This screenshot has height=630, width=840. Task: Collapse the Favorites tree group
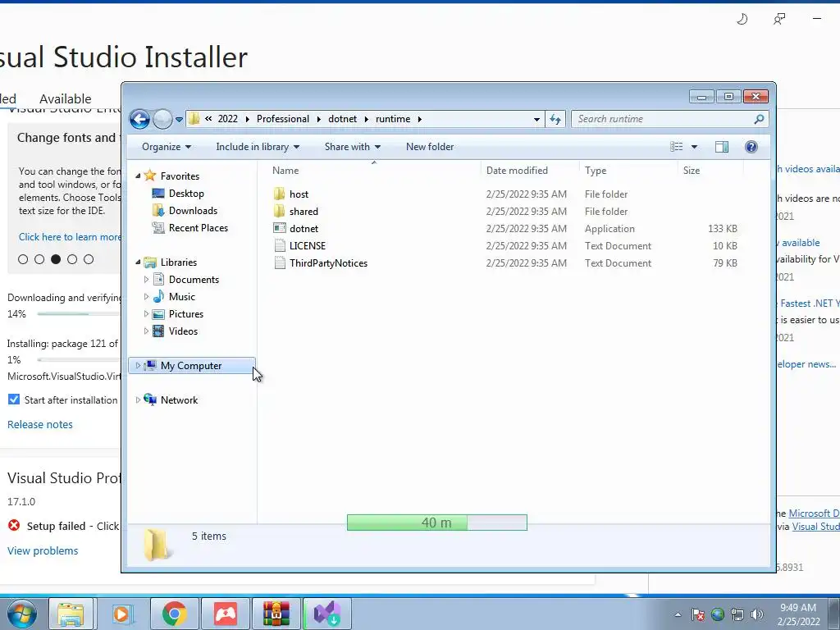(138, 176)
